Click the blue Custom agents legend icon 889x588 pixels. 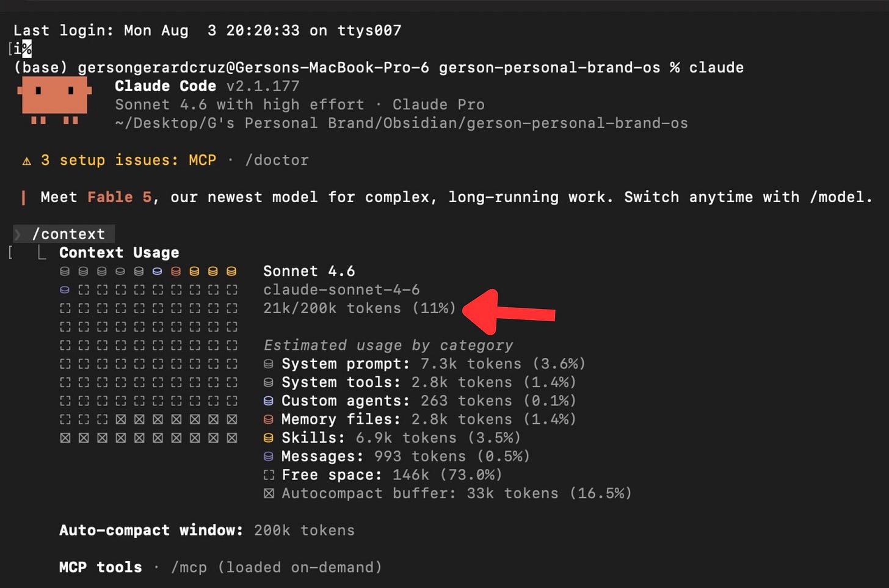(268, 401)
